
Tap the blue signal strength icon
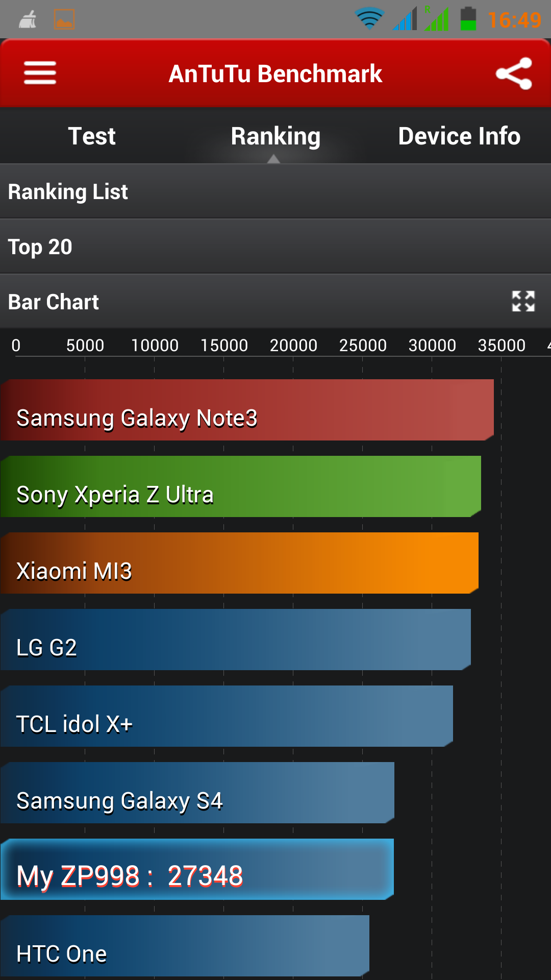coord(405,19)
